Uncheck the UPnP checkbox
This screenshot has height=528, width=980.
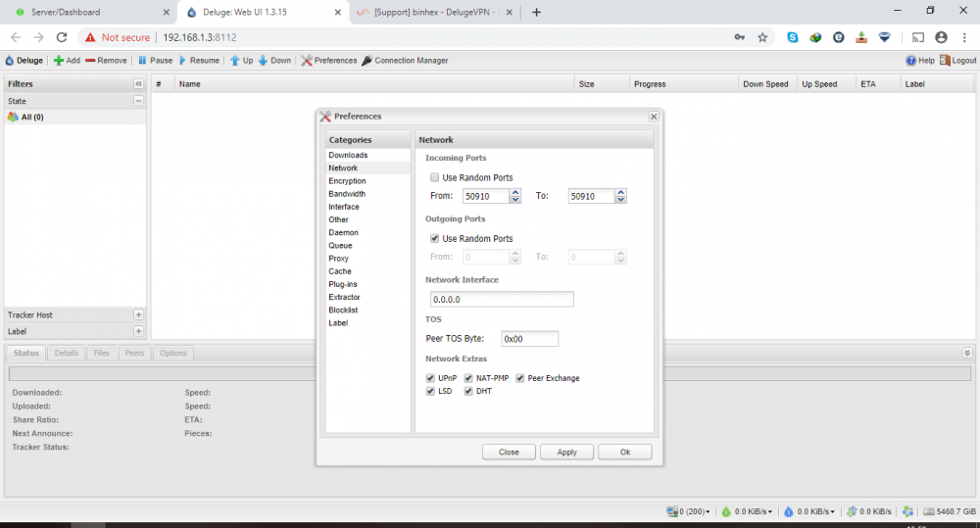pyautogui.click(x=430, y=378)
